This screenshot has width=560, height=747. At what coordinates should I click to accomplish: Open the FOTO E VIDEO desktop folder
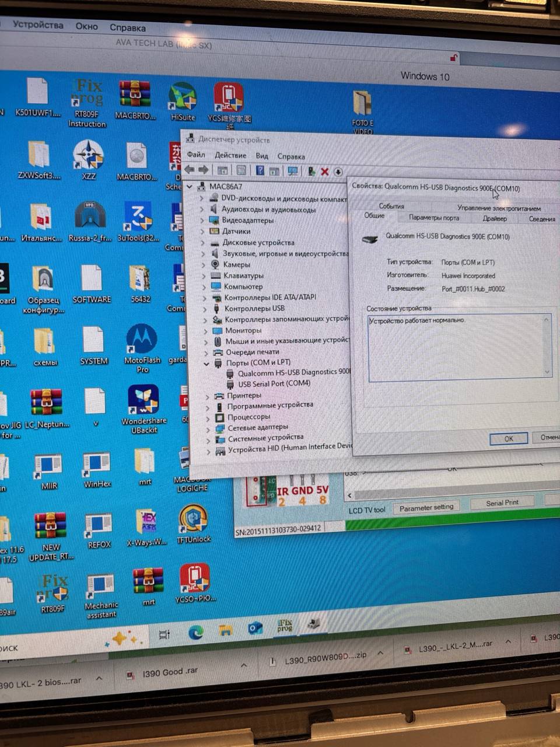tap(362, 111)
